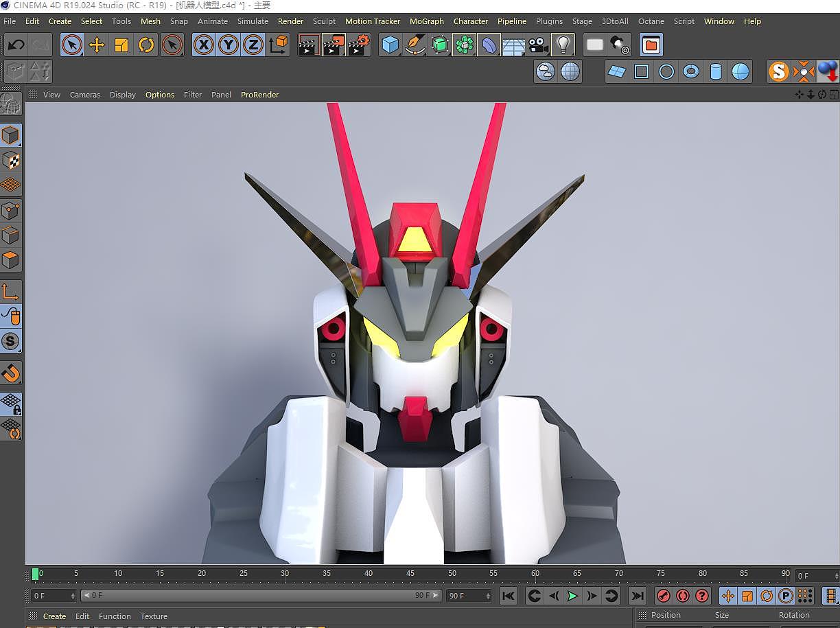Image resolution: width=840 pixels, height=628 pixels.
Task: Click the orange S plugin icon
Action: click(779, 71)
